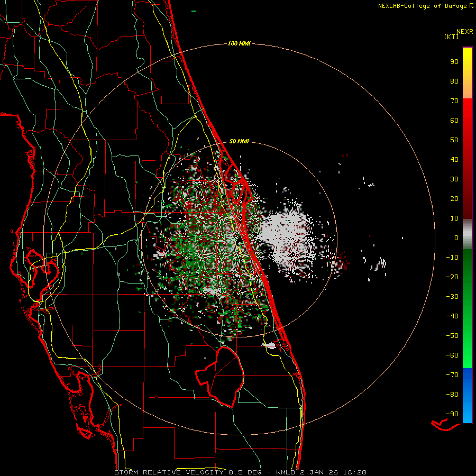Click the 10 value on the velocity scale
The height and width of the screenshot is (476, 476).
pos(454,218)
